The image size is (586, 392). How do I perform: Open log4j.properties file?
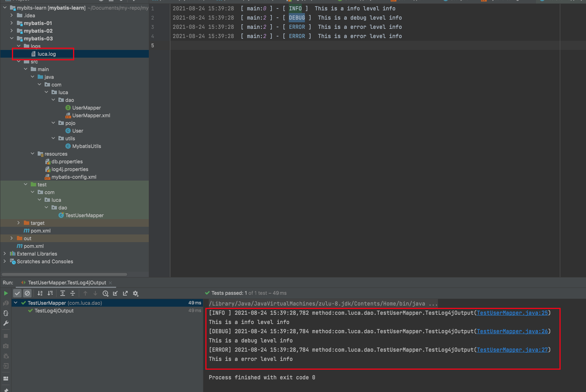coord(70,169)
